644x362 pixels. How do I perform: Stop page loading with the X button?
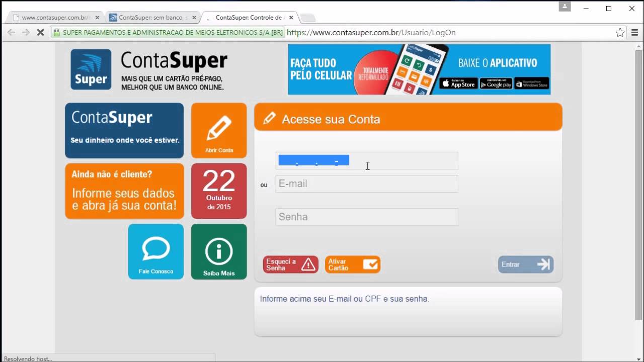click(40, 32)
